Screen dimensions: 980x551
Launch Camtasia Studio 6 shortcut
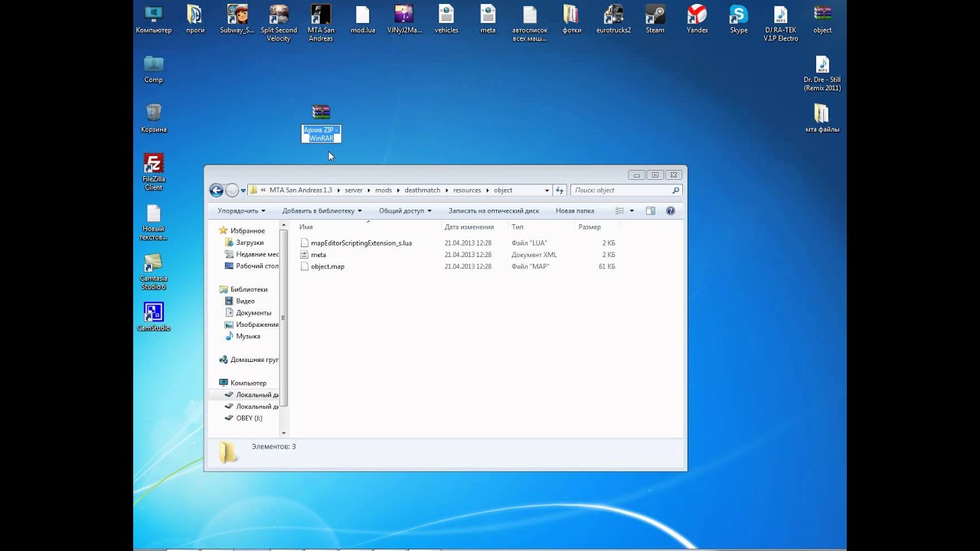[x=153, y=272]
